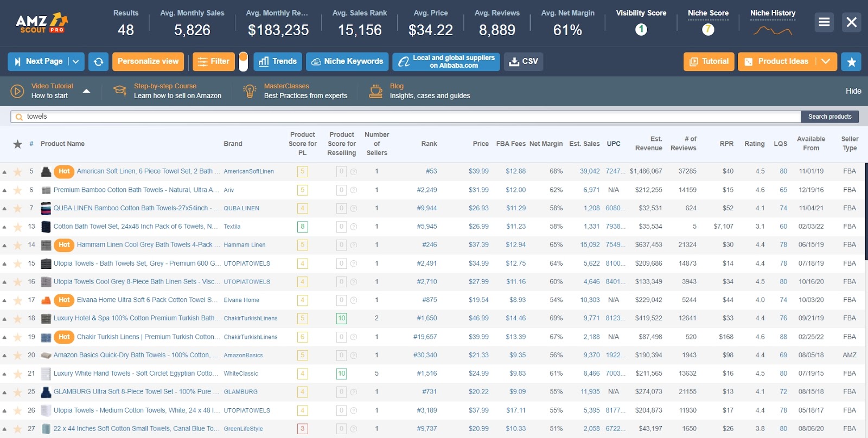This screenshot has height=438, width=868.
Task: Sort table by Price column
Action: (481, 144)
